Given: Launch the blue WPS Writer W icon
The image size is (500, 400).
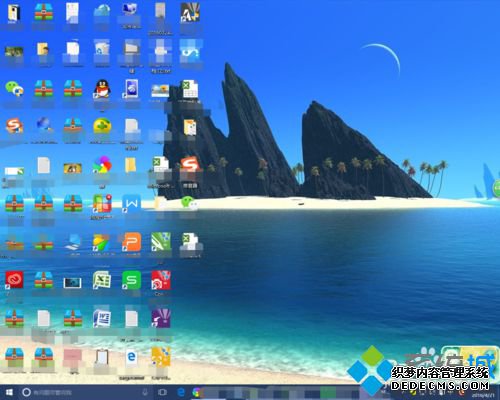Looking at the screenshot, I should [x=132, y=203].
